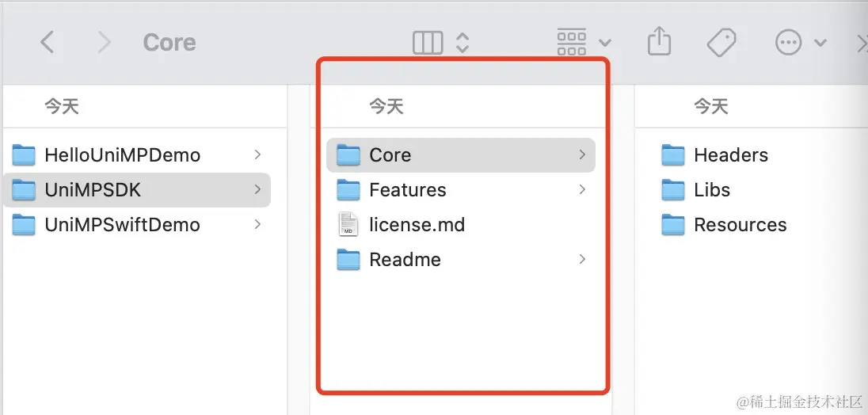Switch to column view icon

coord(428,43)
